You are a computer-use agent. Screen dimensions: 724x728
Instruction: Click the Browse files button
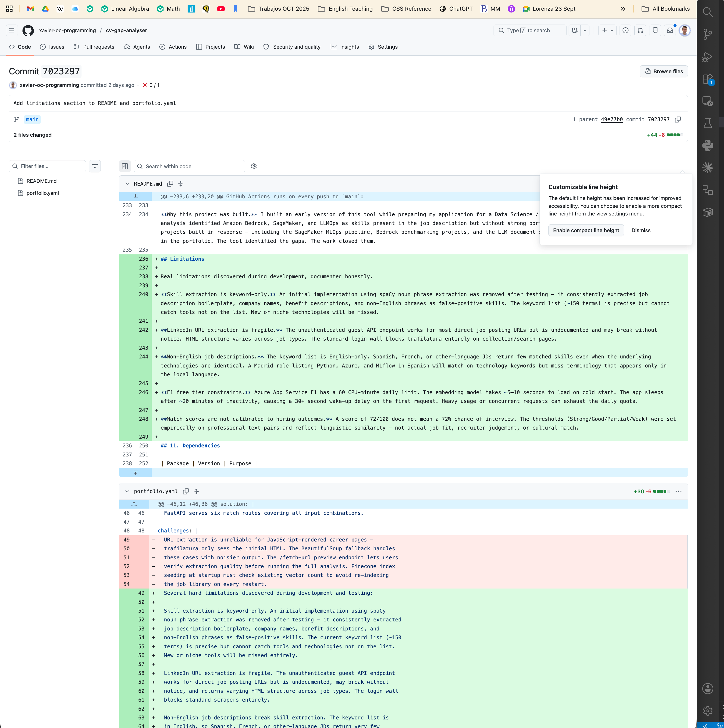pyautogui.click(x=664, y=71)
